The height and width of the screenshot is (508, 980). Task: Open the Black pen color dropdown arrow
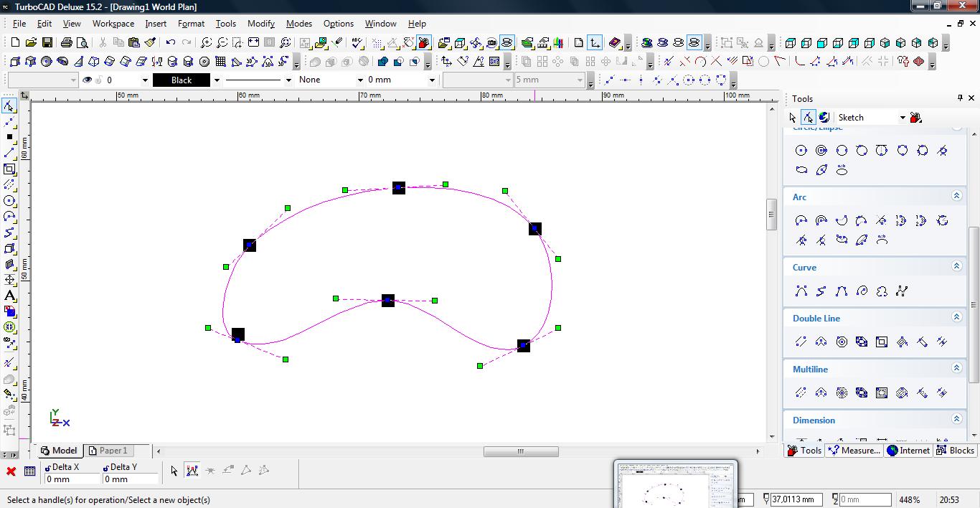pos(217,80)
